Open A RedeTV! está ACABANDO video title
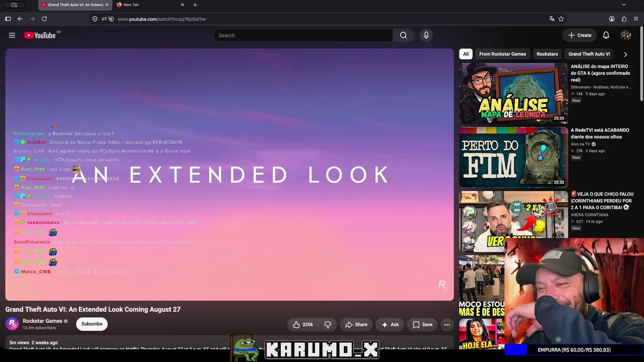644x362 pixels. coord(600,133)
